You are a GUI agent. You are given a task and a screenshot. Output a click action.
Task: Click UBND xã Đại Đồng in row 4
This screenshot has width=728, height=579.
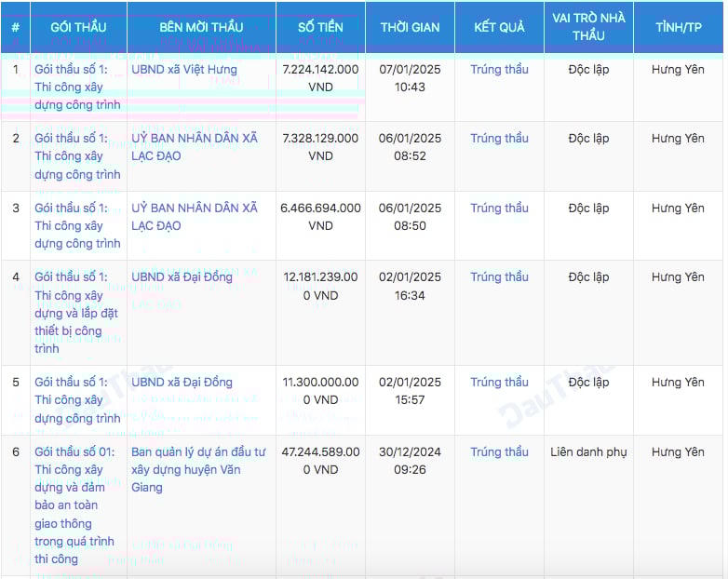point(182,277)
